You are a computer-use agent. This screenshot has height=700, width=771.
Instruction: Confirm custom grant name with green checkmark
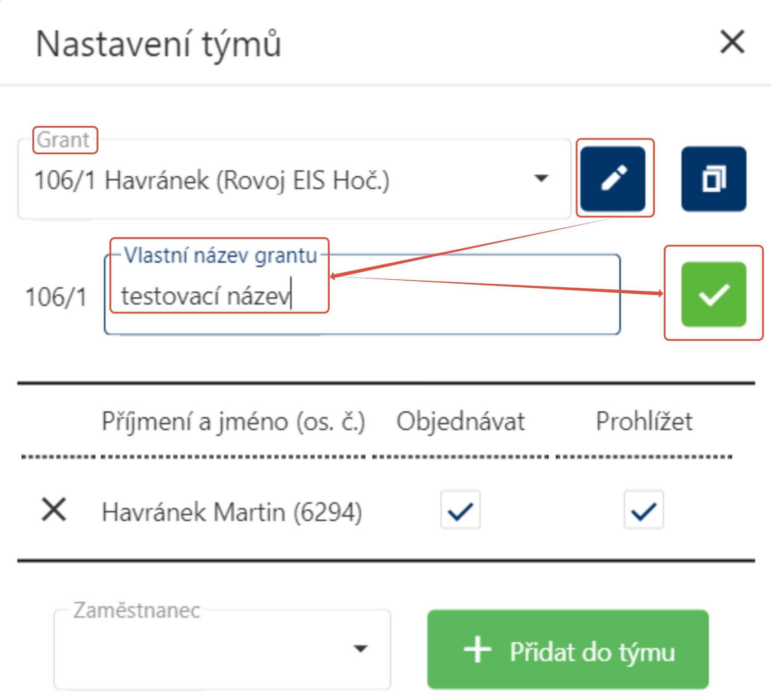[x=713, y=294]
